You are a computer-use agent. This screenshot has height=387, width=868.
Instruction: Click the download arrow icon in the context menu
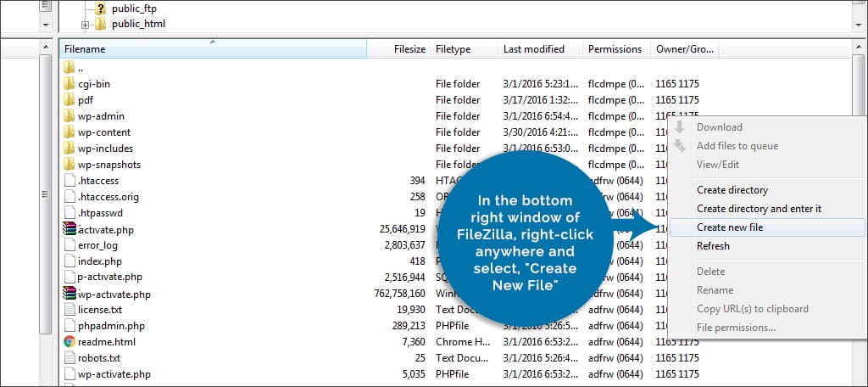(680, 127)
